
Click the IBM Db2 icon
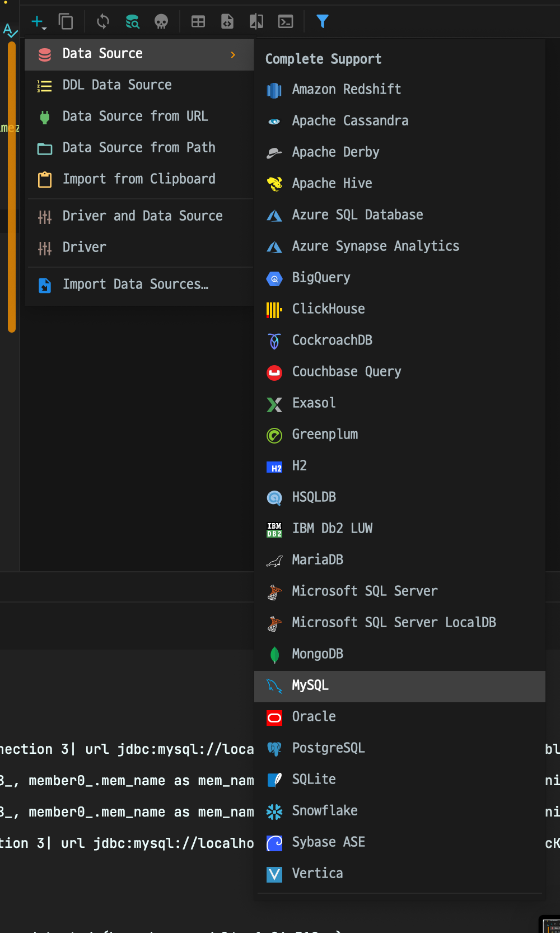[x=274, y=529]
